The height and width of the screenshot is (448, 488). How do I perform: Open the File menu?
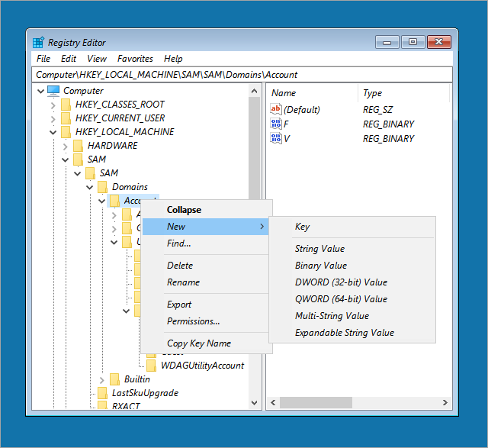pos(43,59)
